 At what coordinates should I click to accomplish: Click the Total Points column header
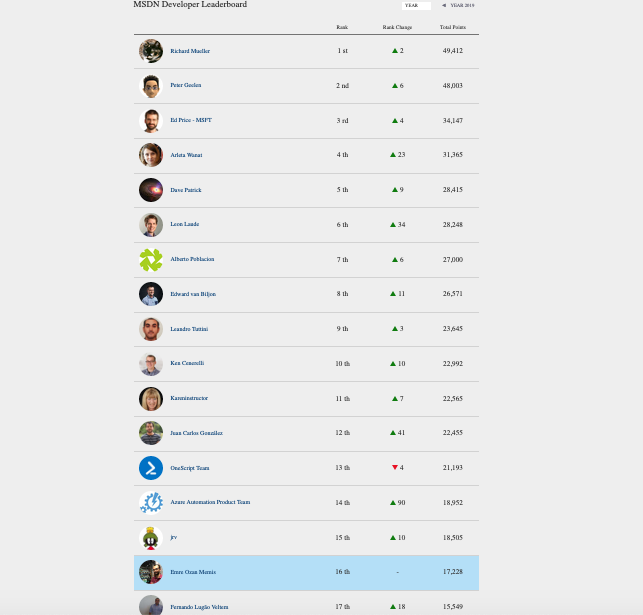point(452,27)
